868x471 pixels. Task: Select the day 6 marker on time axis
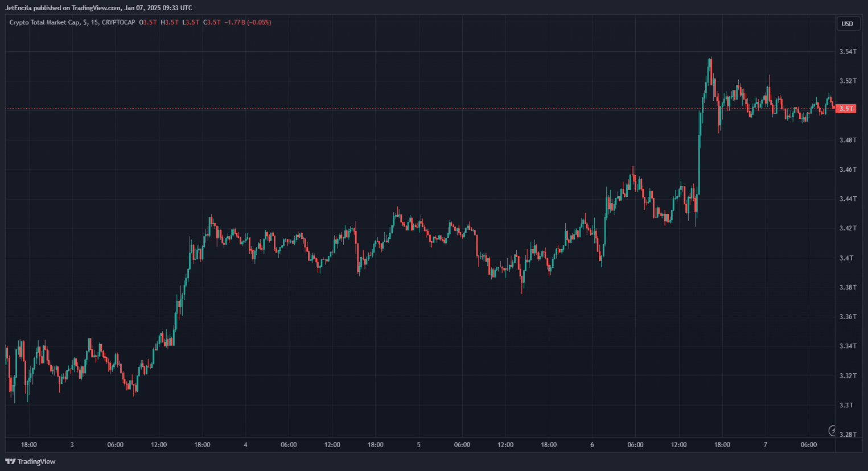point(592,445)
